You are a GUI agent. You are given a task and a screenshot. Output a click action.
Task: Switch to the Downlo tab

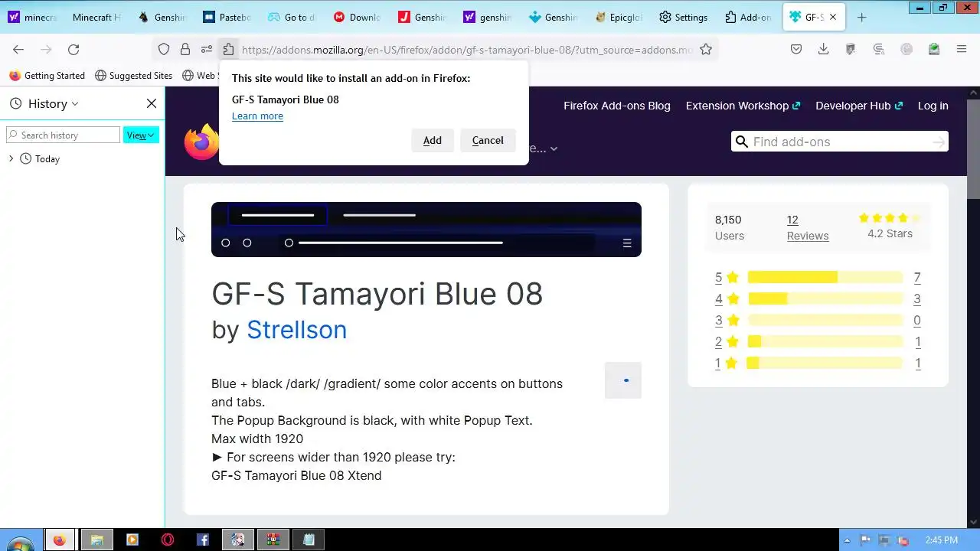[357, 17]
